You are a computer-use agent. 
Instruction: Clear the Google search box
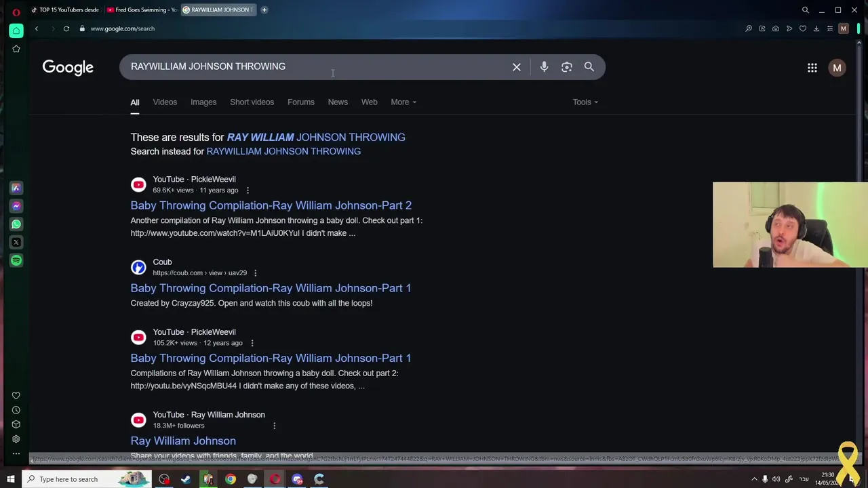[x=517, y=67]
